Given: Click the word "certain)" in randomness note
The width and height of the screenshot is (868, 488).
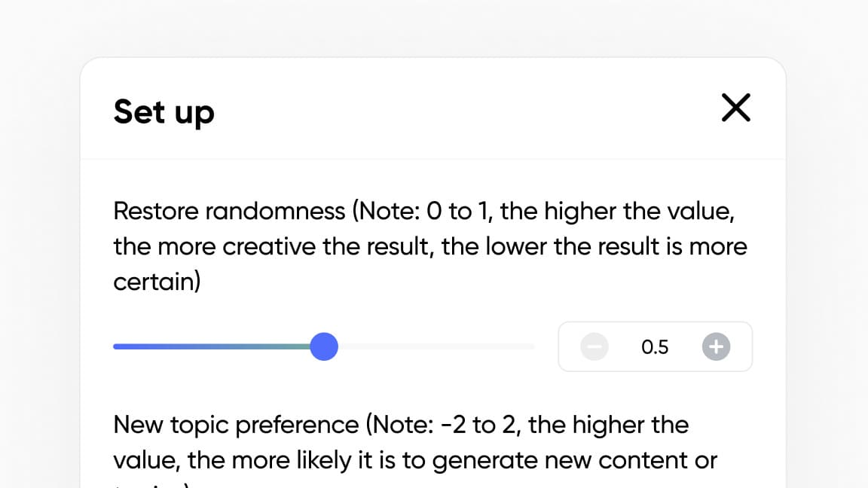Looking at the screenshot, I should [x=157, y=282].
